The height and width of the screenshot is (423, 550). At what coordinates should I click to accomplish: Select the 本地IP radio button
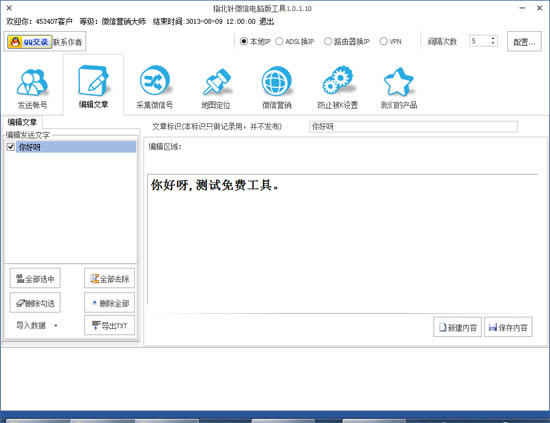244,41
